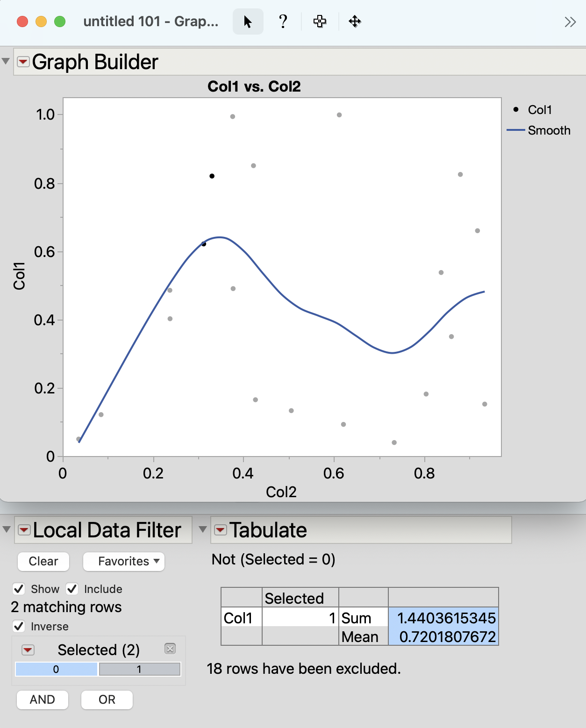Open the help tool (question mark)
The image size is (586, 728).
(283, 21)
